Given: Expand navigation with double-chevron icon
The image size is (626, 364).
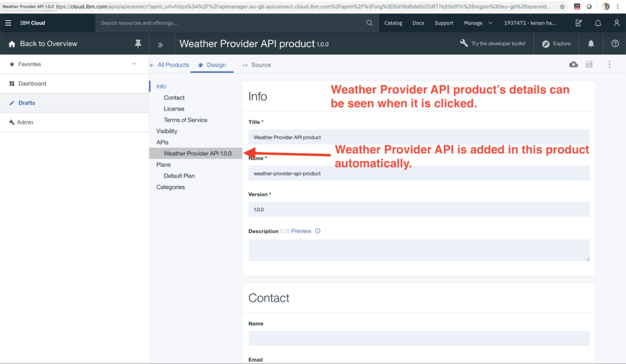Looking at the screenshot, I should (x=161, y=45).
